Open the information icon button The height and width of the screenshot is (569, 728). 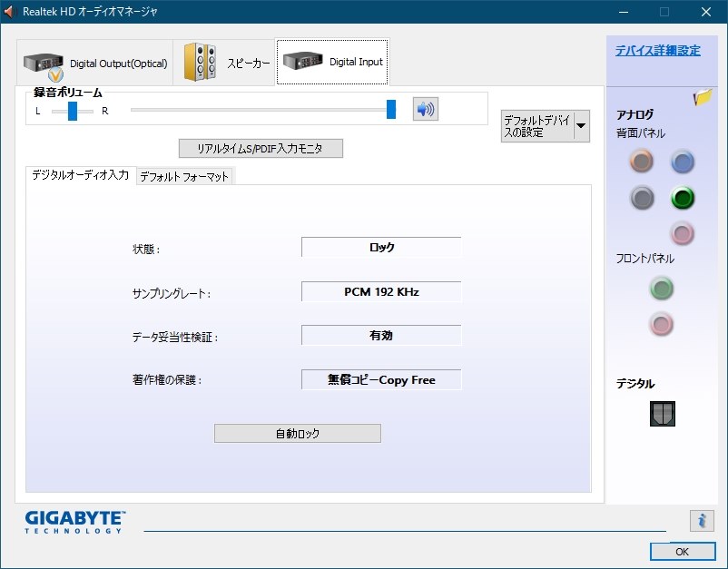(x=702, y=520)
